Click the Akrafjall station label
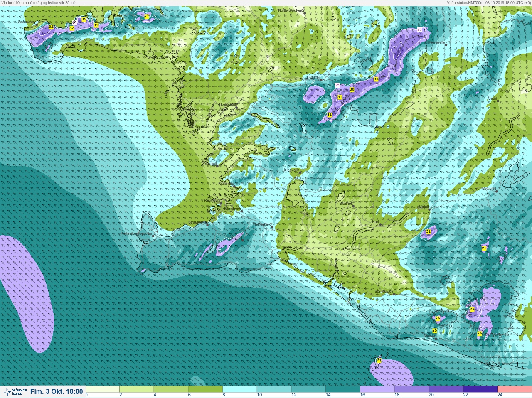 [210, 164]
